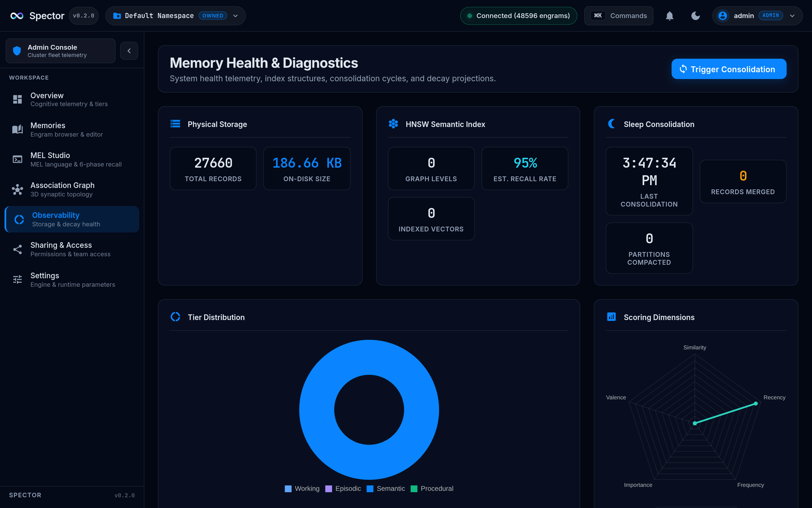Click the 95% est. recall rate value

pos(525,163)
